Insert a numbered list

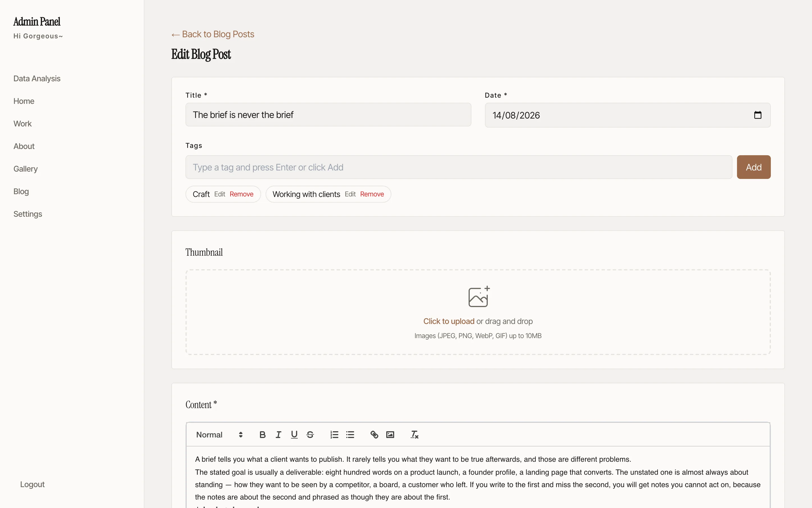click(334, 435)
